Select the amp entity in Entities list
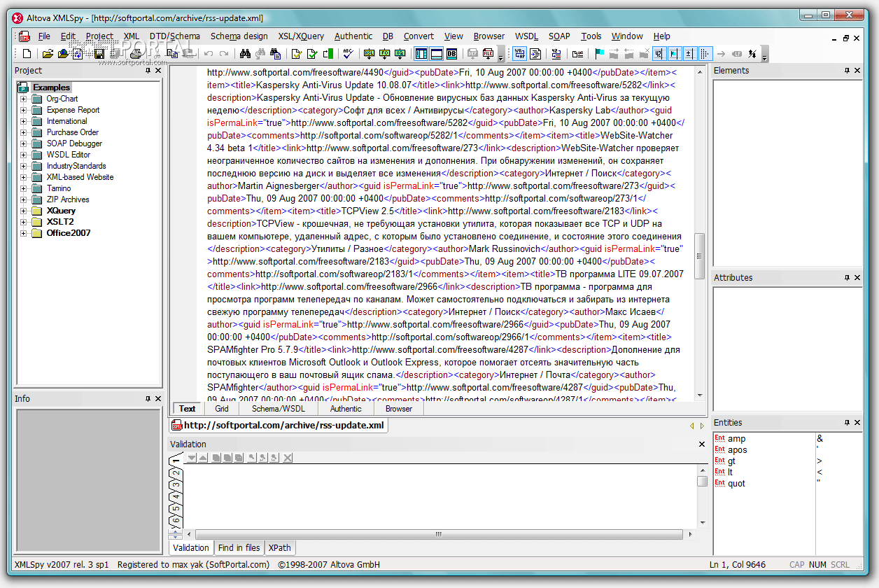 pyautogui.click(x=736, y=439)
